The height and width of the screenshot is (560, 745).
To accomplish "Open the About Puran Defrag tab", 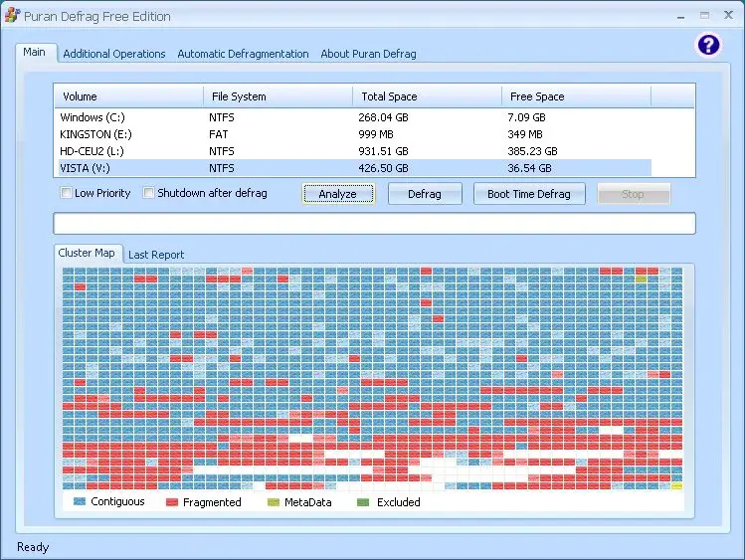I will tap(368, 54).
